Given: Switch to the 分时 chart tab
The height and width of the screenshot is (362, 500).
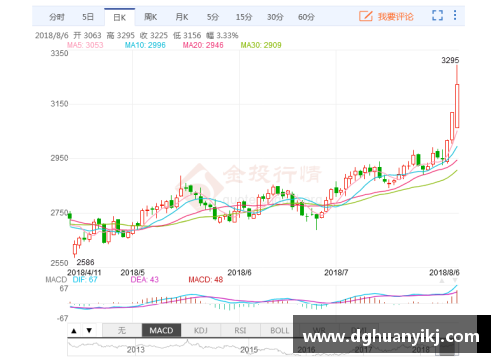Looking at the screenshot, I should tap(57, 17).
